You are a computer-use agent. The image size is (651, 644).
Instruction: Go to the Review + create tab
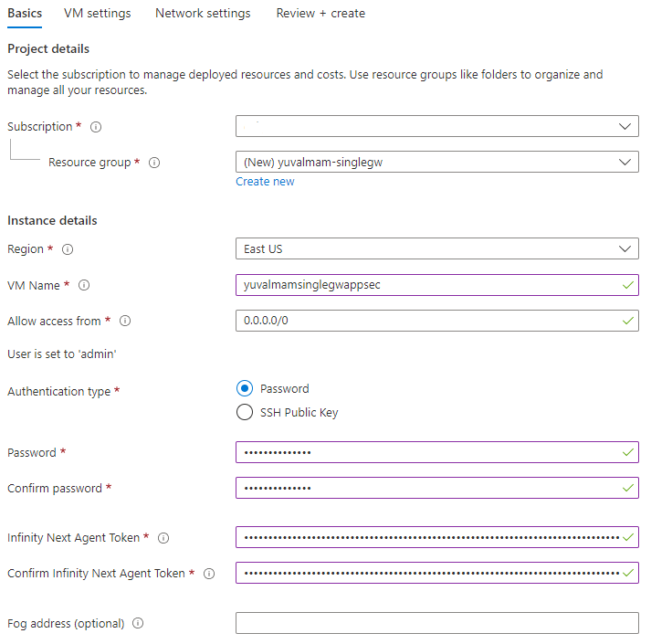320,14
